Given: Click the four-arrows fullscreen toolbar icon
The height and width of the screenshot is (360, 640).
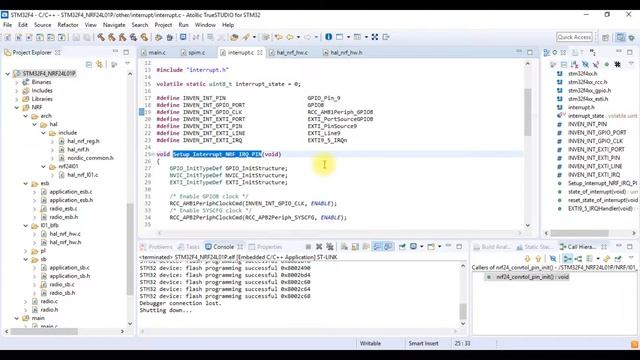Looking at the screenshot, I should tap(375, 37).
